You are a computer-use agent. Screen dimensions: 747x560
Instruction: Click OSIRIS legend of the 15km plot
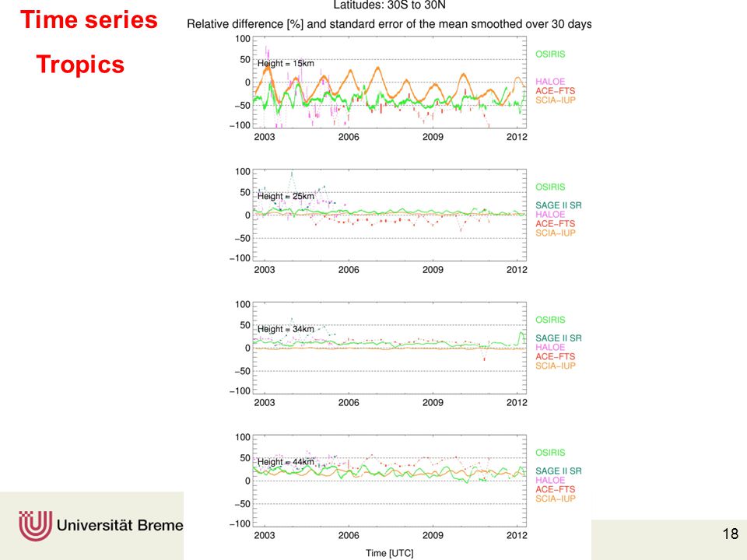pos(550,54)
